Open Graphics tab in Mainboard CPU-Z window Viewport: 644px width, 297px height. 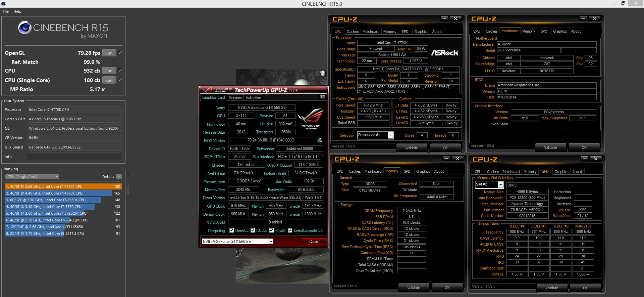(560, 31)
